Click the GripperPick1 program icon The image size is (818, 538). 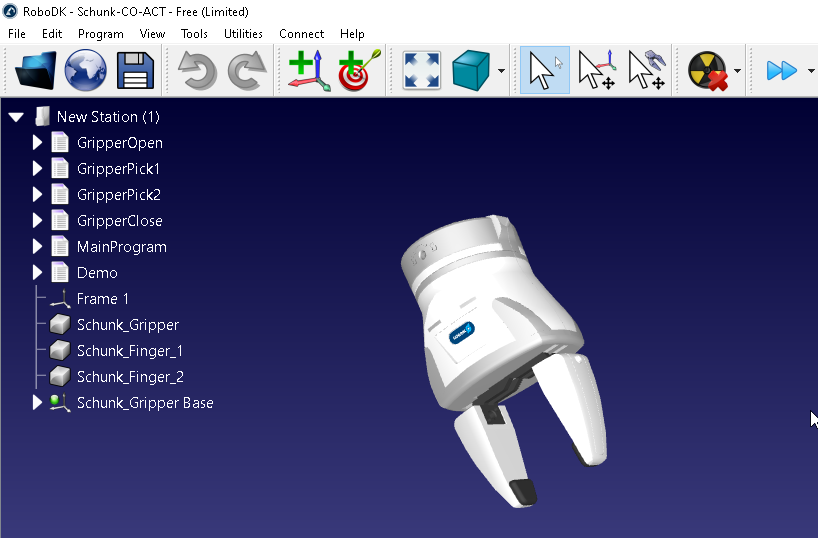(60, 169)
